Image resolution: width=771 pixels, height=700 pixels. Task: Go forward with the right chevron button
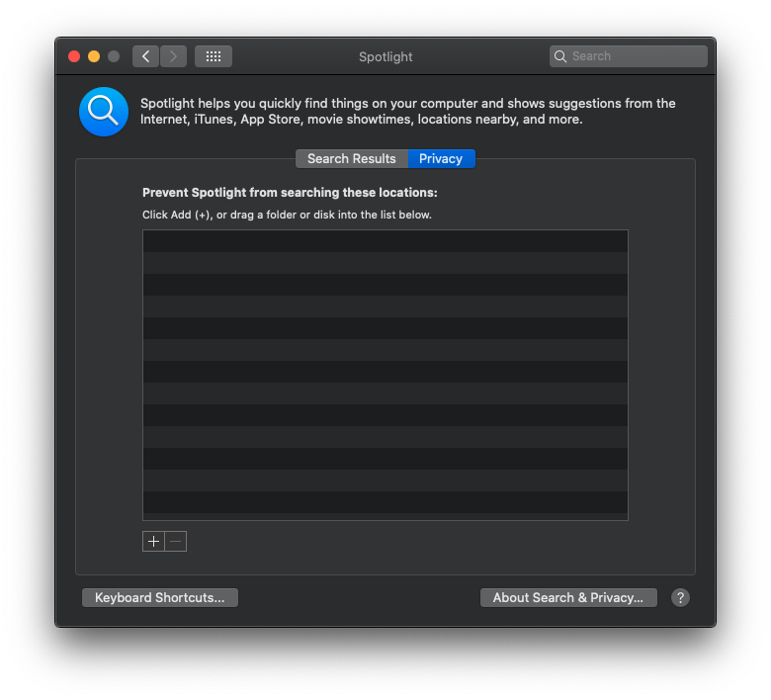(173, 56)
